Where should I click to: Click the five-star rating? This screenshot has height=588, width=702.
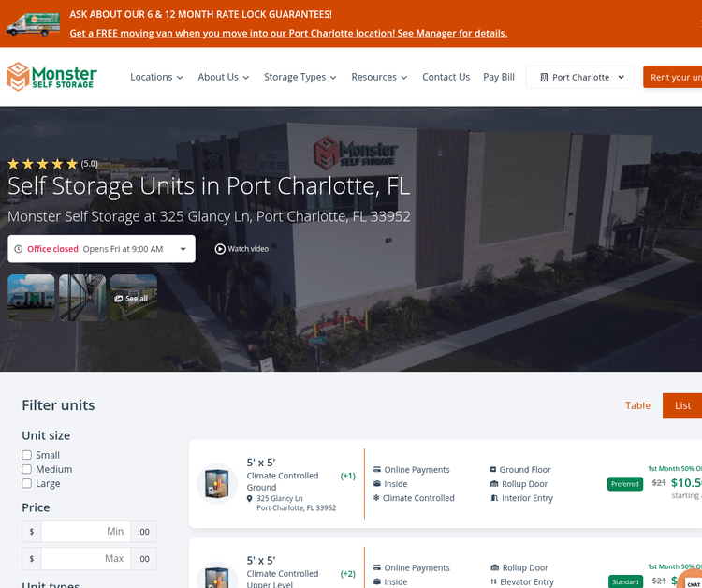click(x=42, y=164)
